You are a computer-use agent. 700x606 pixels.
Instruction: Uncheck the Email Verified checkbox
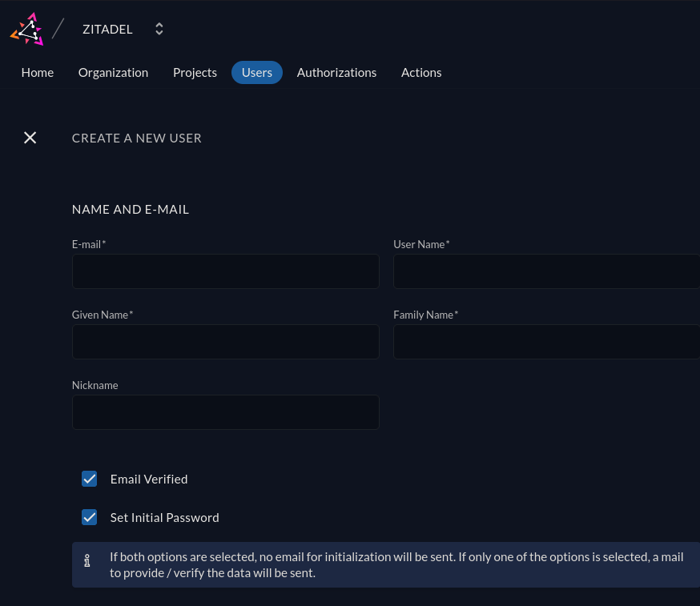pyautogui.click(x=90, y=479)
